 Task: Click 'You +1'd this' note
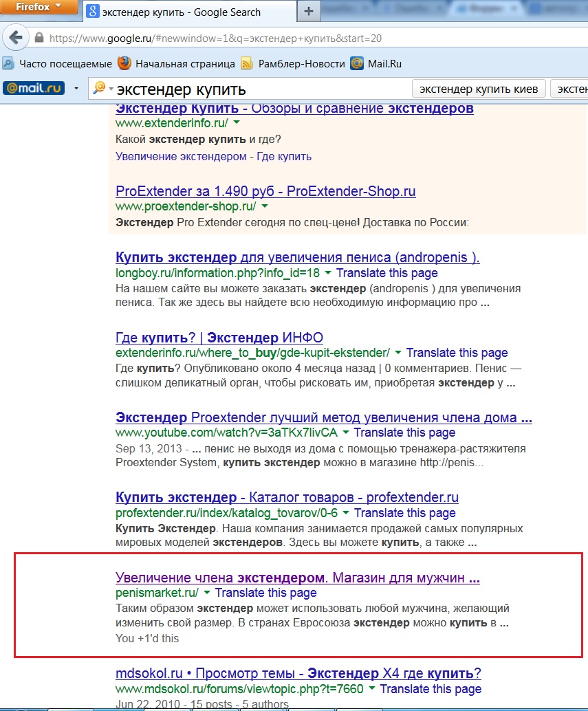coord(147,638)
